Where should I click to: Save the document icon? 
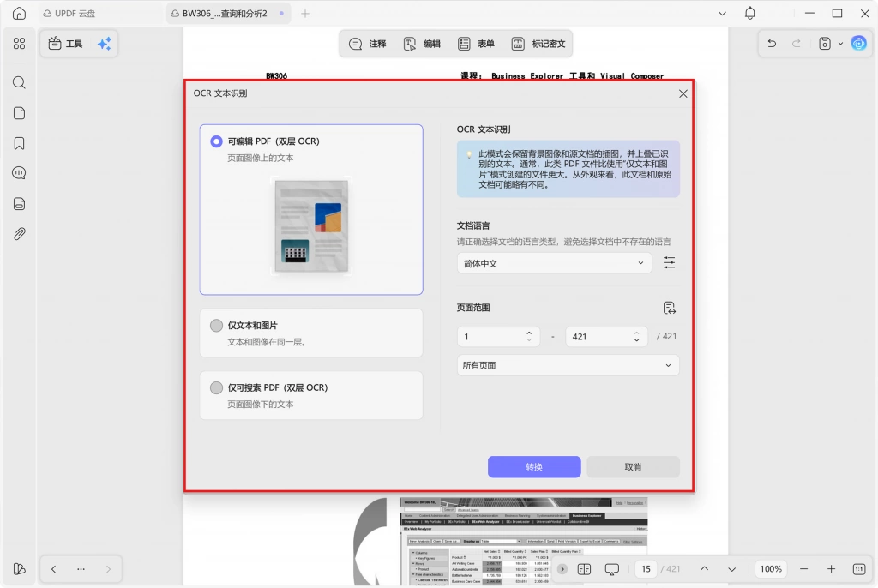pos(825,43)
